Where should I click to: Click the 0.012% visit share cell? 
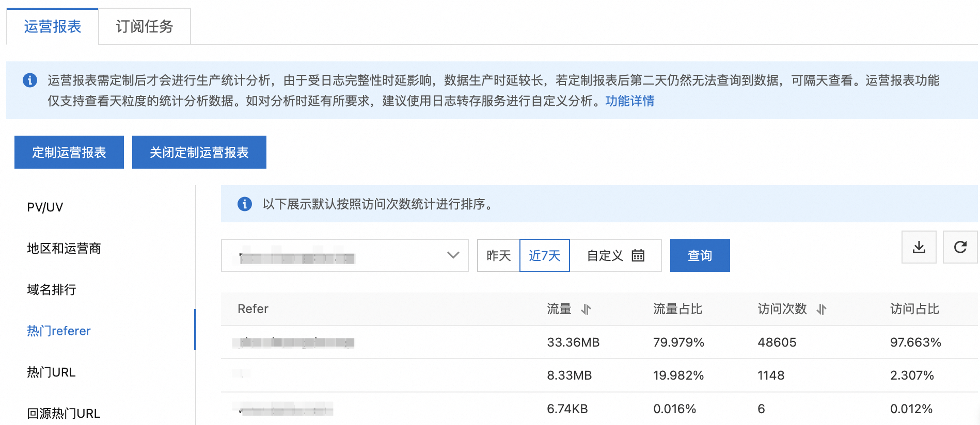tap(911, 409)
